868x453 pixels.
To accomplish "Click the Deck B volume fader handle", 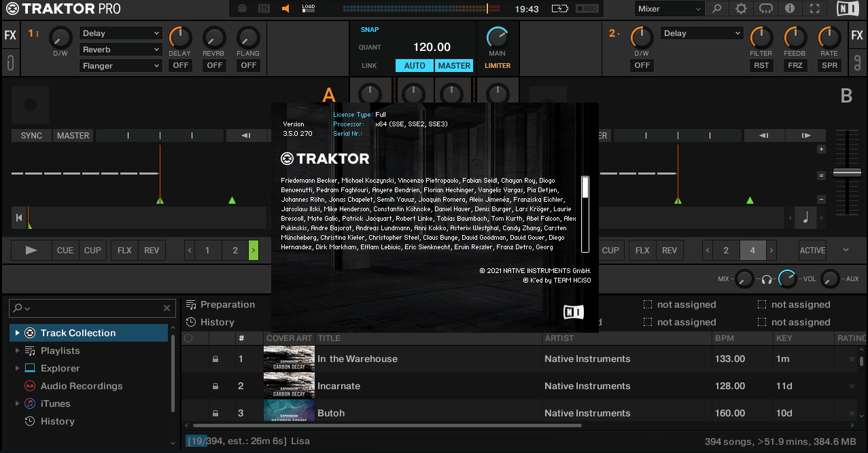I will pos(847,173).
